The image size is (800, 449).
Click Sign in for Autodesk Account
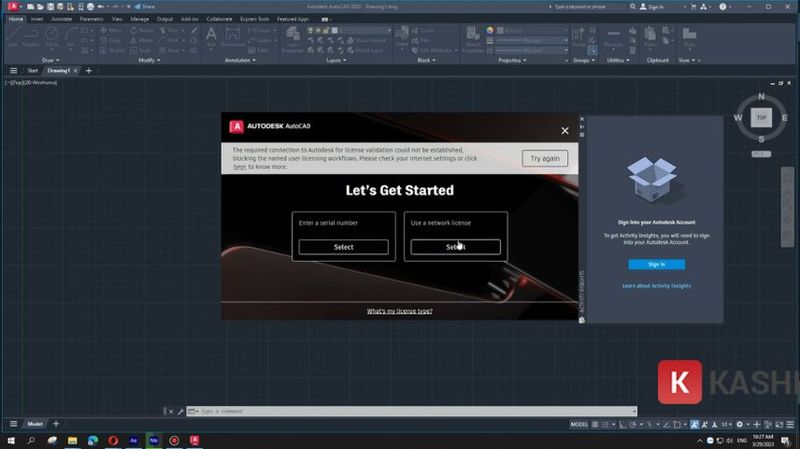tap(656, 264)
